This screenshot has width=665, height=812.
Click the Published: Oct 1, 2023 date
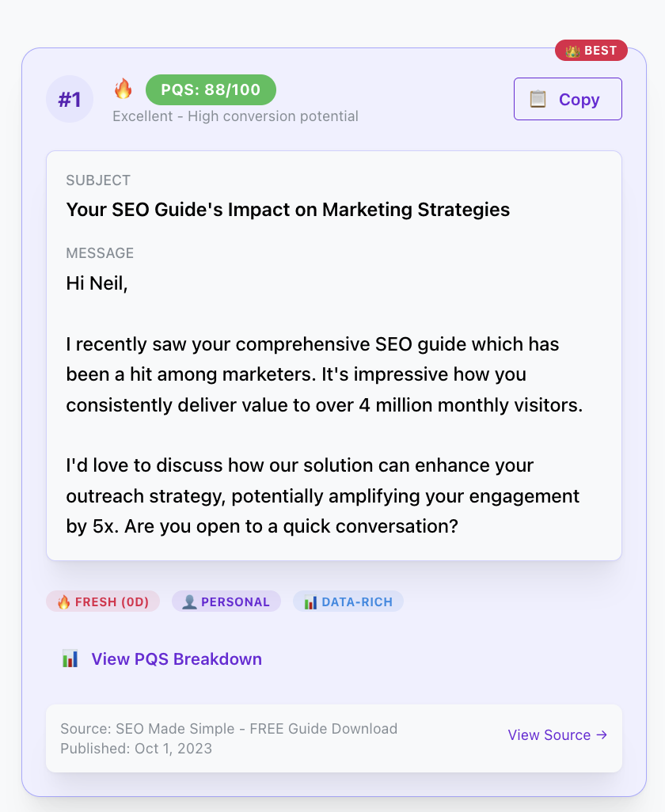136,748
